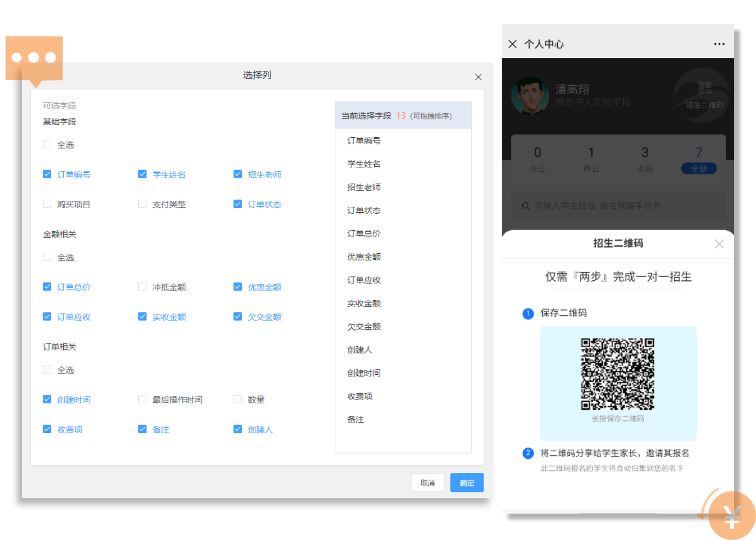The width and height of the screenshot is (756, 540).
Task: Uncheck the 招生老师 checkbox
Action: click(x=238, y=174)
